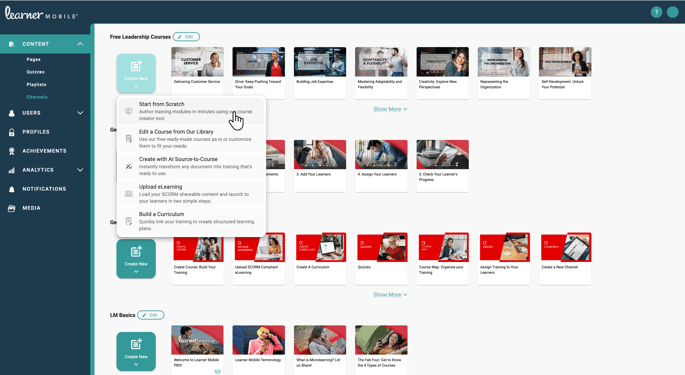This screenshot has width=685, height=375.
Task: Open 4: Assign Your Learners card
Action: click(x=381, y=166)
